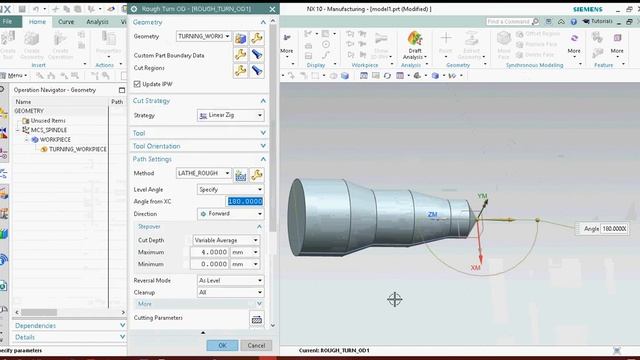Viewport: 640px width, 360px height.
Task: Display Custom Part Boundary Data flashlight icon
Action: pyautogui.click(x=257, y=54)
